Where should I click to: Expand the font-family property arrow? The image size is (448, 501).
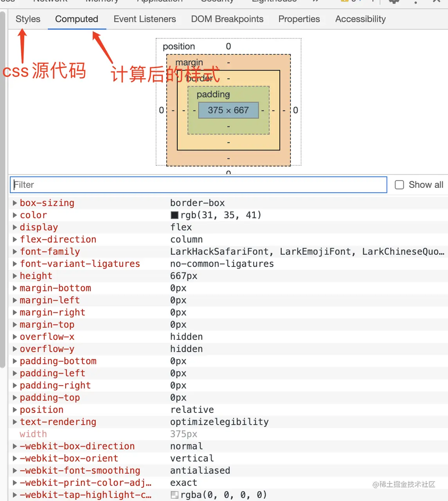pyautogui.click(x=15, y=251)
